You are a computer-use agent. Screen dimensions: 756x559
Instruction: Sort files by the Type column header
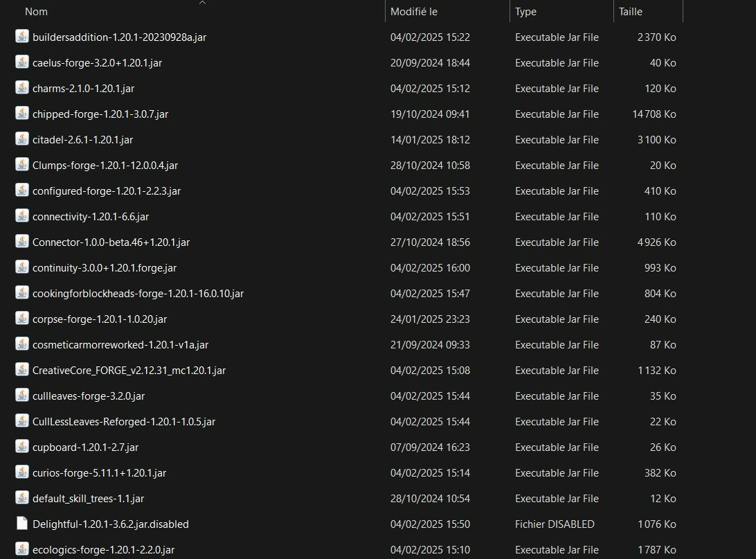click(x=525, y=12)
